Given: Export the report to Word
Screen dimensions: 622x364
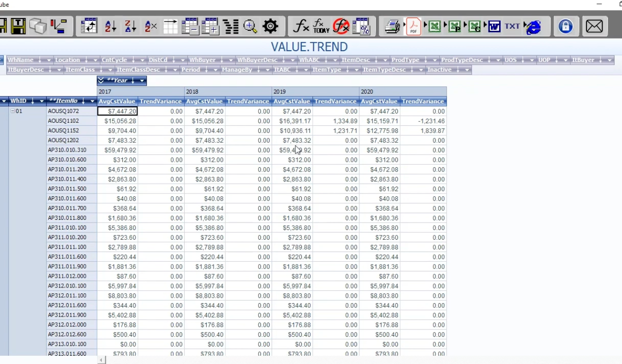Looking at the screenshot, I should (494, 26).
